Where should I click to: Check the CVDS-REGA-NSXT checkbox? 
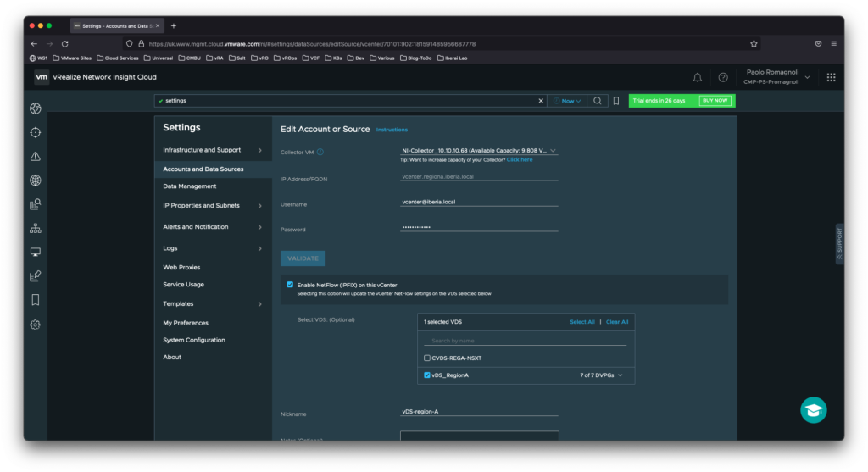tap(427, 358)
